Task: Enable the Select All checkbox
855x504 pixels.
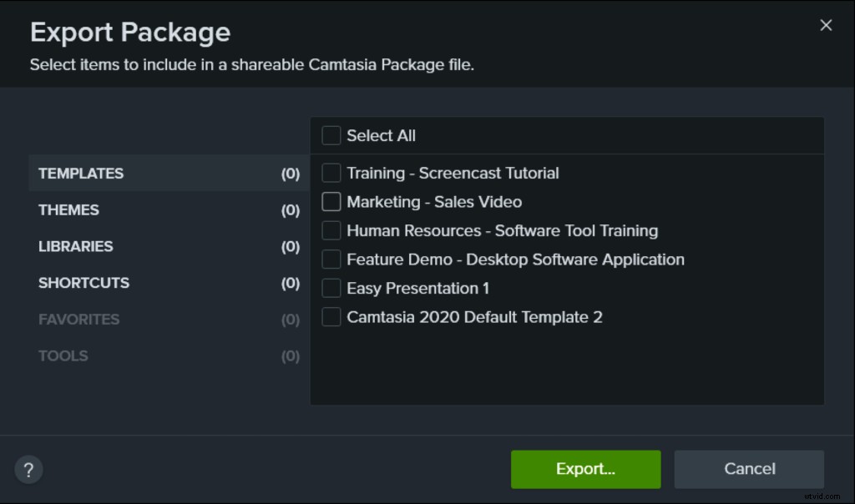Action: click(331, 134)
